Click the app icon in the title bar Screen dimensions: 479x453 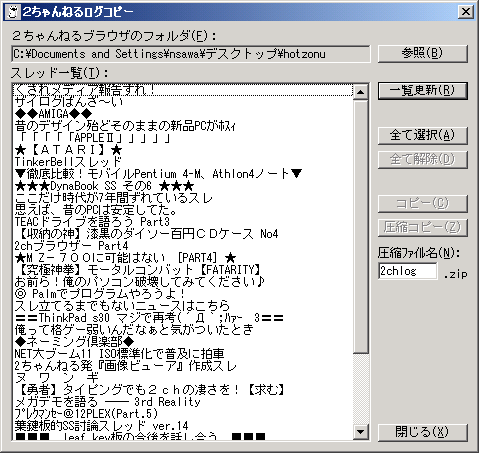pyautogui.click(x=13, y=12)
